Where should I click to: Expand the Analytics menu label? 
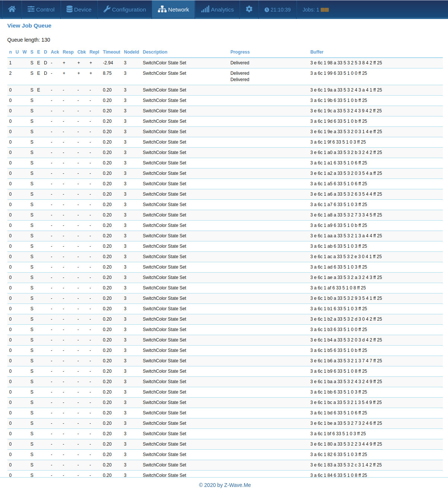(x=222, y=10)
